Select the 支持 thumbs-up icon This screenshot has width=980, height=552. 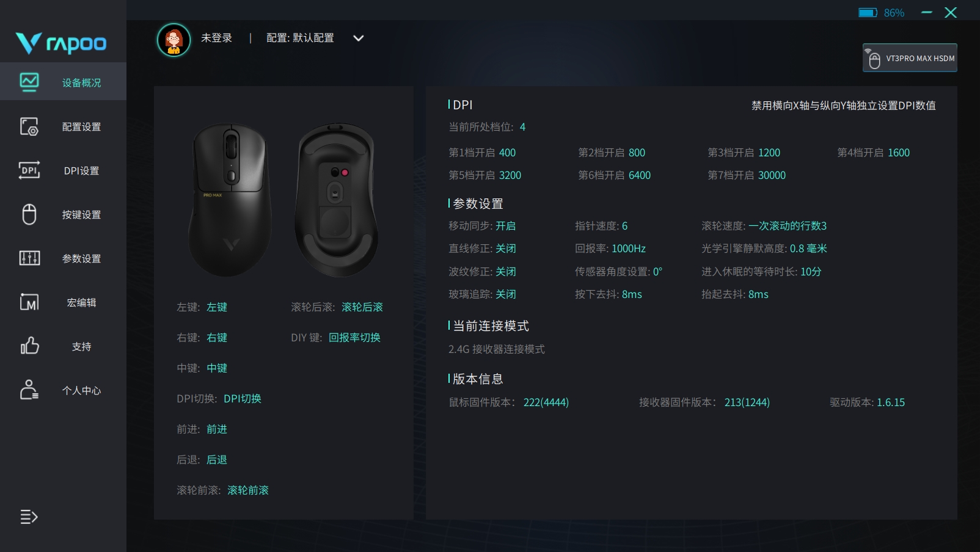coord(29,346)
